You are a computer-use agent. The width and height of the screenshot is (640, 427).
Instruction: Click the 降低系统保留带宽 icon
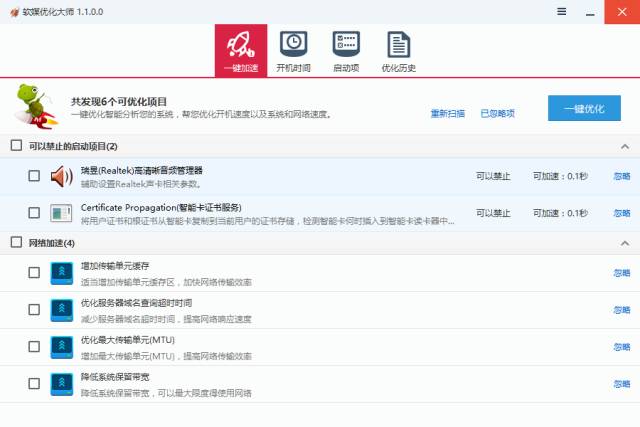62,385
